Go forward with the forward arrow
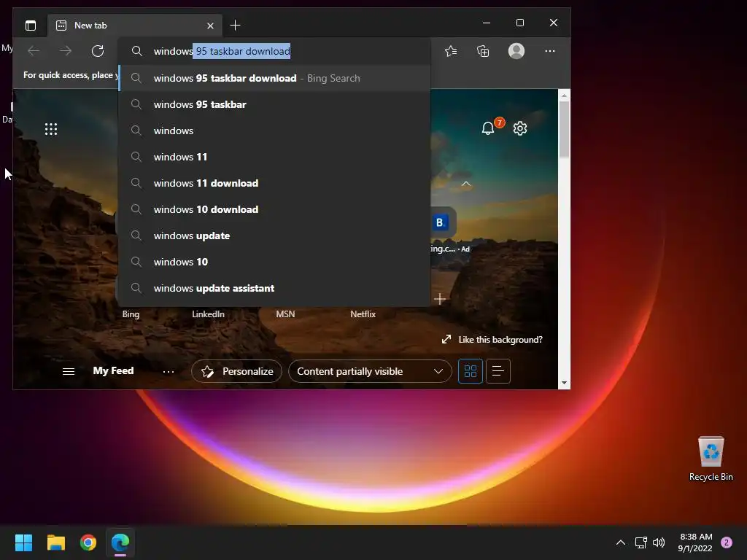The image size is (747, 560). click(x=66, y=51)
